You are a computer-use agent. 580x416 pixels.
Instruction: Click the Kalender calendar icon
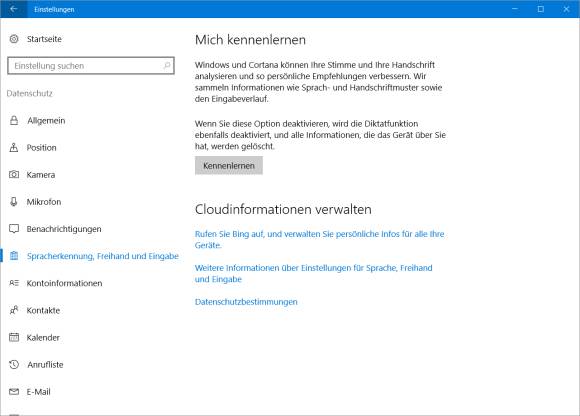click(x=14, y=337)
